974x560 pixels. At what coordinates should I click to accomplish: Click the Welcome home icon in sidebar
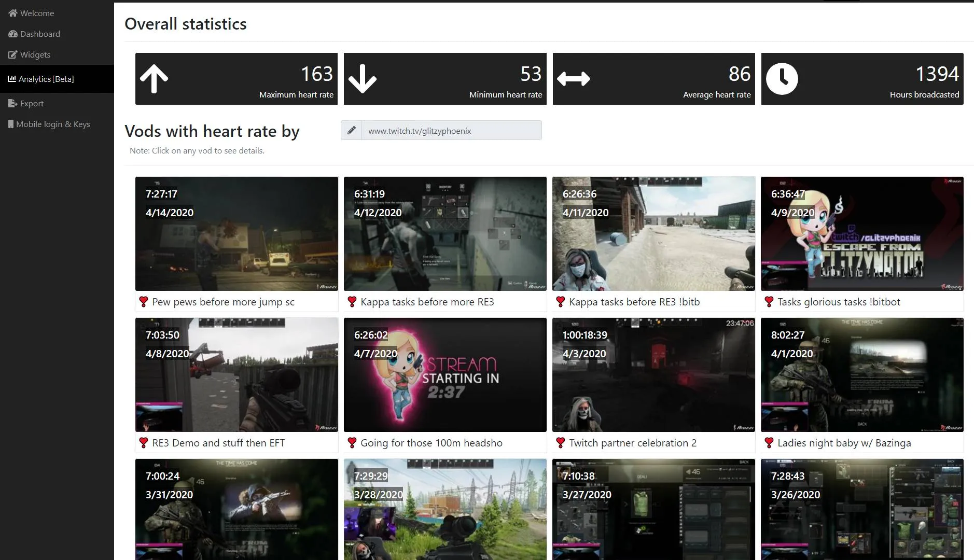12,13
